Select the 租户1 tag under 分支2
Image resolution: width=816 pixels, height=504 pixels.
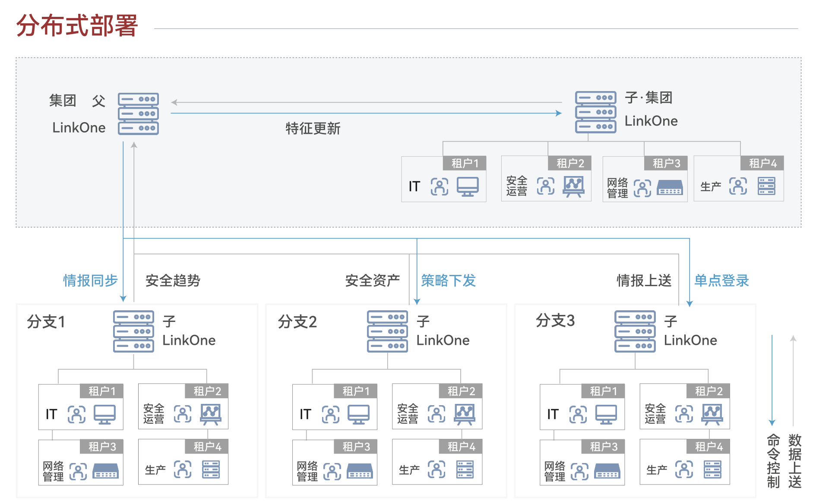click(x=356, y=391)
